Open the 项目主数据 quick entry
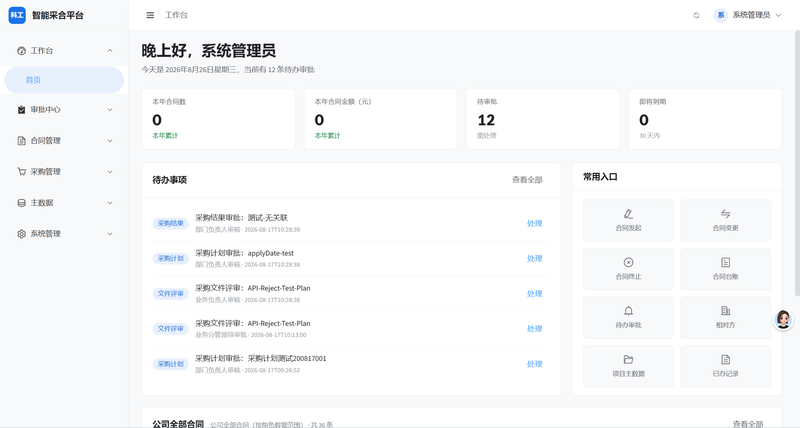The image size is (800, 428). click(628, 366)
